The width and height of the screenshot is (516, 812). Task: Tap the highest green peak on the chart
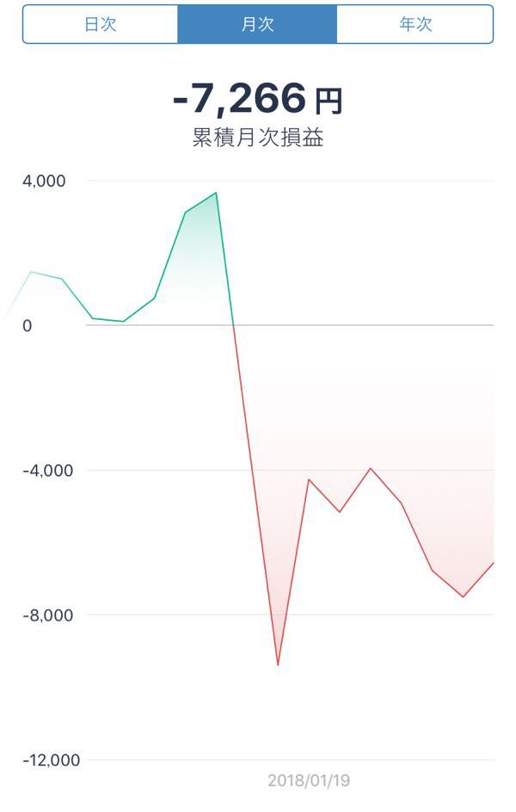tap(216, 193)
